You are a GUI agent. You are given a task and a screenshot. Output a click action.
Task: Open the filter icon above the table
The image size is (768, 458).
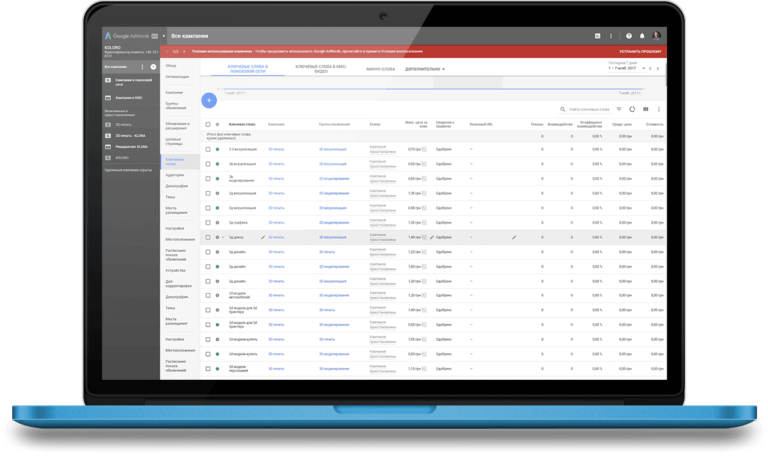(618, 109)
